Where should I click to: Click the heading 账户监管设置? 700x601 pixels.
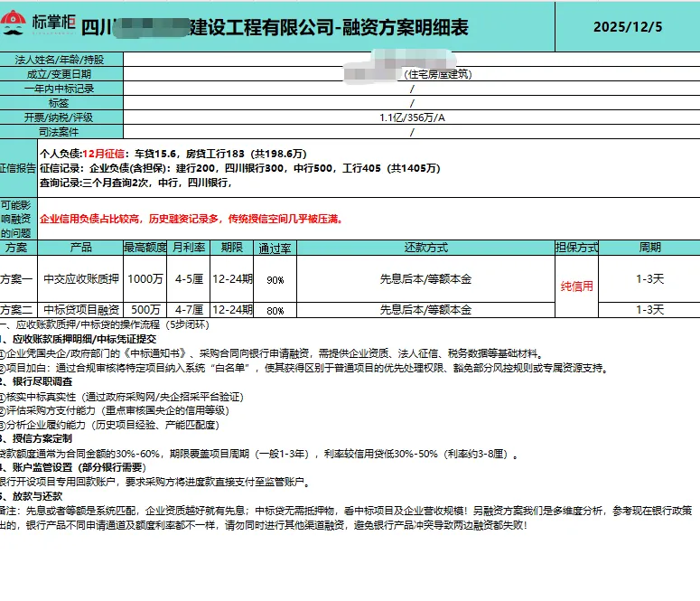pos(73,467)
